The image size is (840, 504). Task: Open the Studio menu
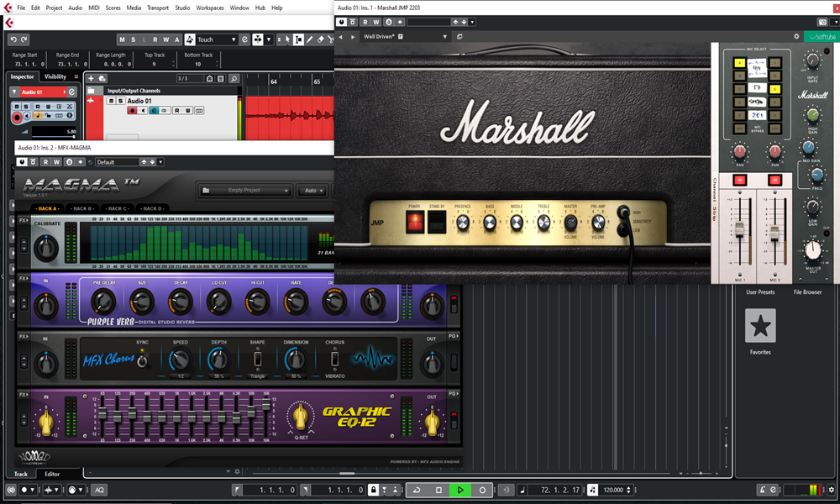[x=182, y=8]
